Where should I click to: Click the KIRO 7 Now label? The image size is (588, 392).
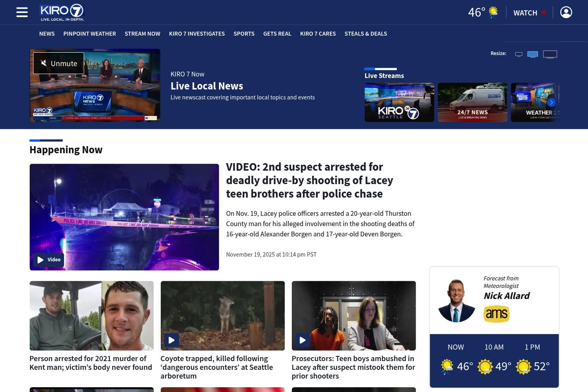click(187, 74)
